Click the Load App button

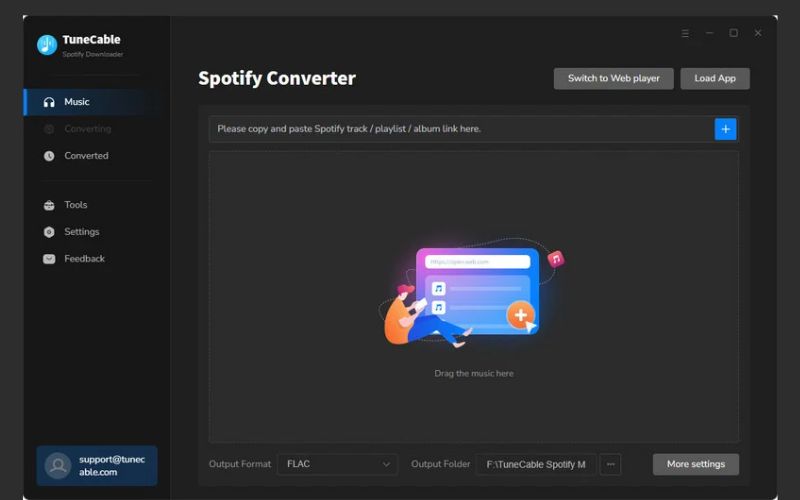coord(714,78)
